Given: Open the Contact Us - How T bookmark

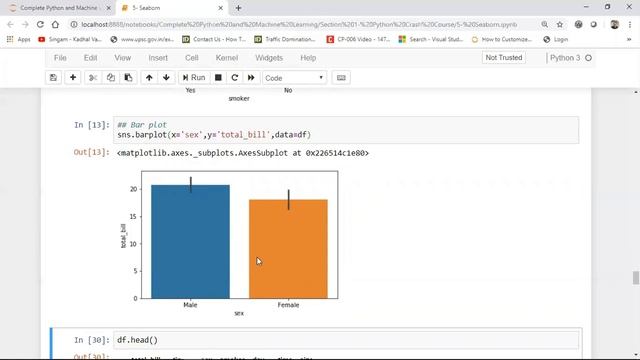Looking at the screenshot, I should [214, 39].
